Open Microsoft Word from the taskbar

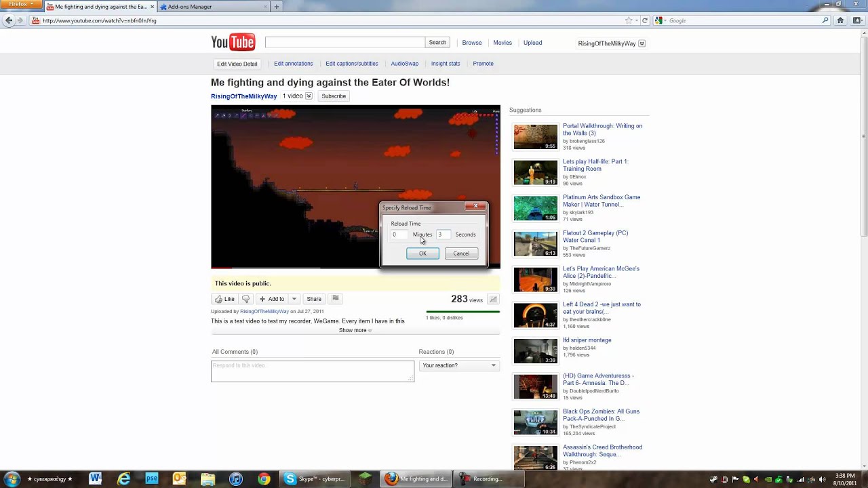click(x=95, y=479)
